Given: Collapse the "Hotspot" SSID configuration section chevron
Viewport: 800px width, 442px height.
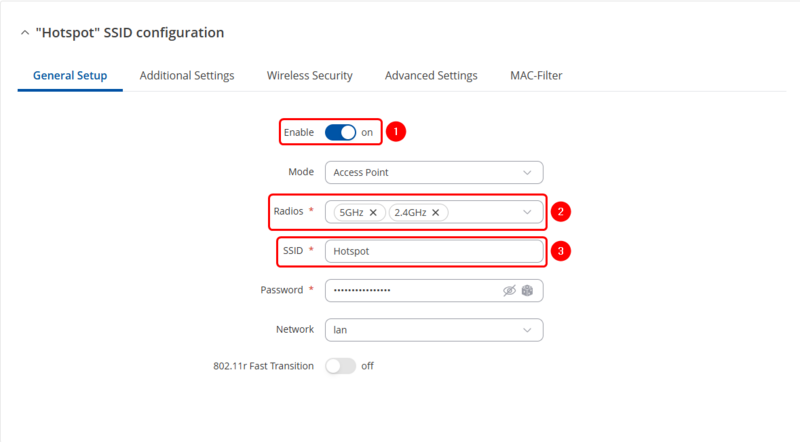Looking at the screenshot, I should pyautogui.click(x=24, y=33).
